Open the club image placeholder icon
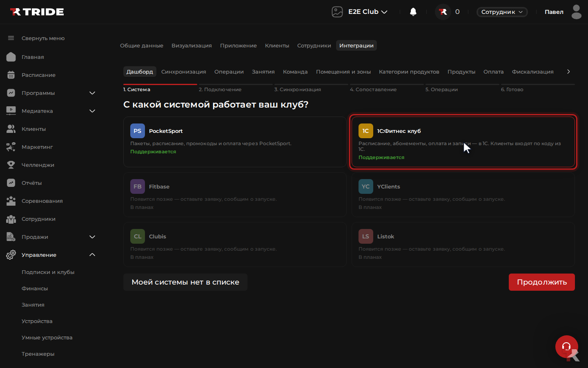The height and width of the screenshot is (368, 588). [337, 12]
